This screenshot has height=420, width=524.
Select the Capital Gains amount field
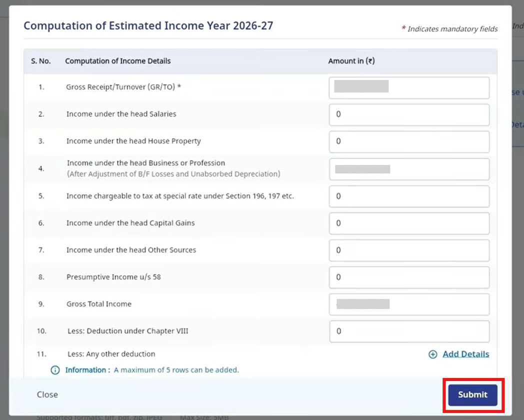pyautogui.click(x=409, y=223)
